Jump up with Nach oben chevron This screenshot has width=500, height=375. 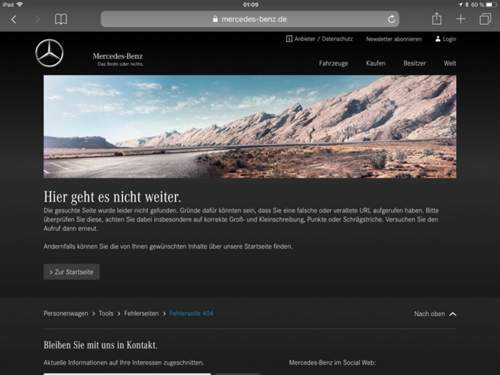pos(452,314)
